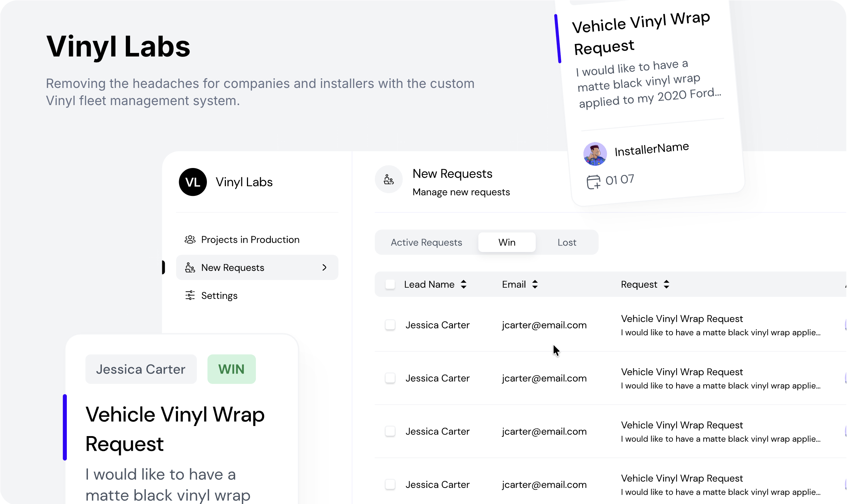The width and height of the screenshot is (847, 504).
Task: Expand the New Requests chevron arrow
Action: coord(324,267)
